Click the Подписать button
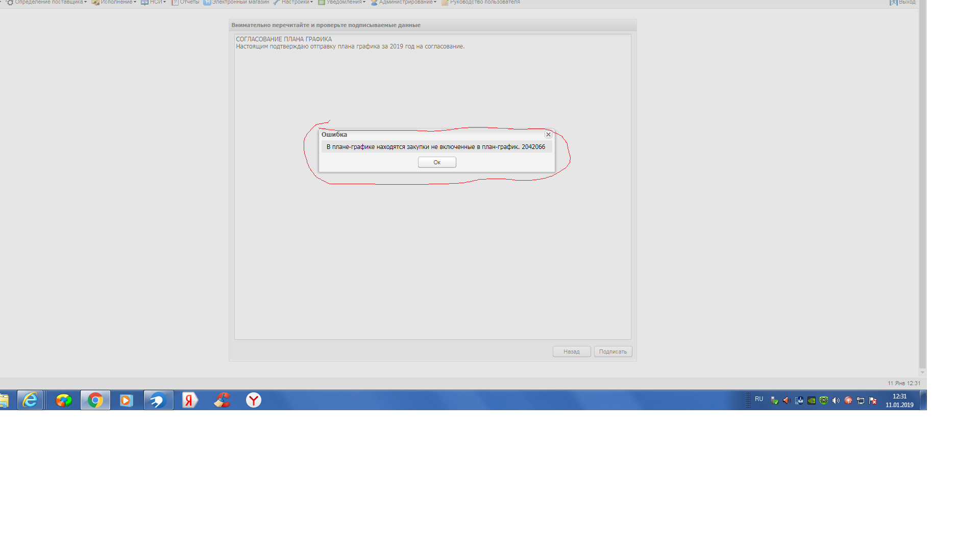980x551 pixels. [613, 352]
